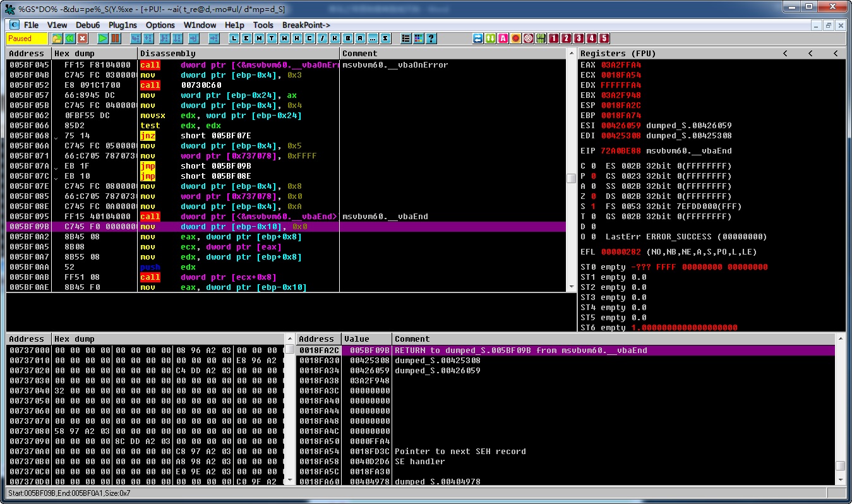Click the pink A plugin icon
The height and width of the screenshot is (504, 852).
[x=503, y=39]
